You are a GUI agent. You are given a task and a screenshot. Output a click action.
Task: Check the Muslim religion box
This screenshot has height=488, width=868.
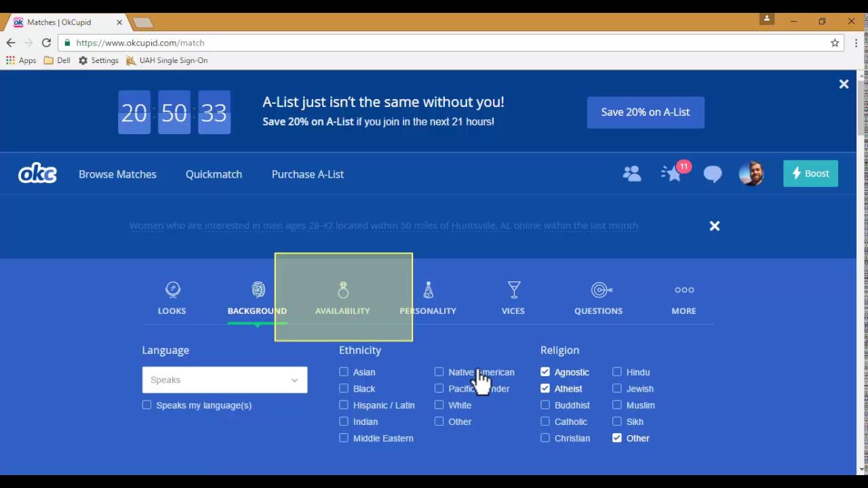pos(617,405)
